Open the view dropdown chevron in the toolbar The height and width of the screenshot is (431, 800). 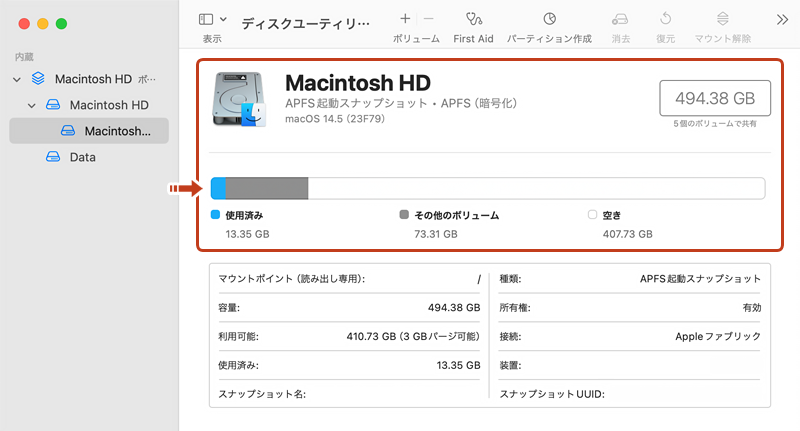(223, 19)
